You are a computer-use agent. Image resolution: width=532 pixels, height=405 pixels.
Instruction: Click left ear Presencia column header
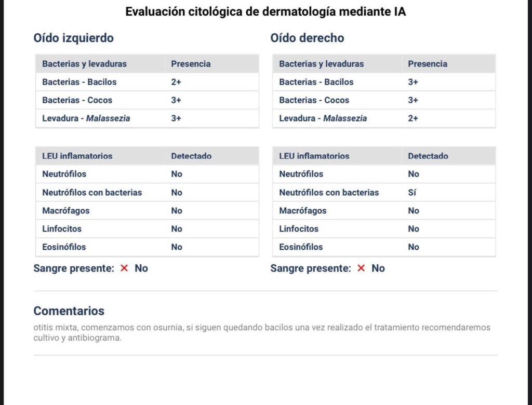click(191, 64)
